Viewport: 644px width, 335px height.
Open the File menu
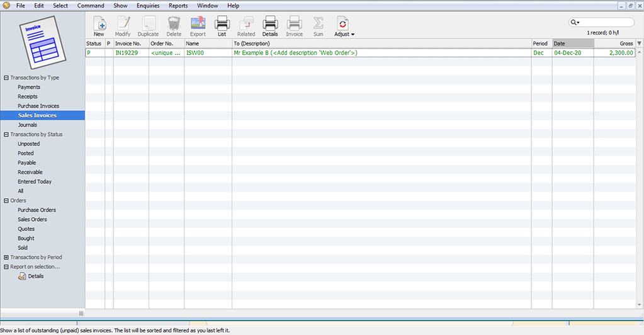[x=21, y=5]
